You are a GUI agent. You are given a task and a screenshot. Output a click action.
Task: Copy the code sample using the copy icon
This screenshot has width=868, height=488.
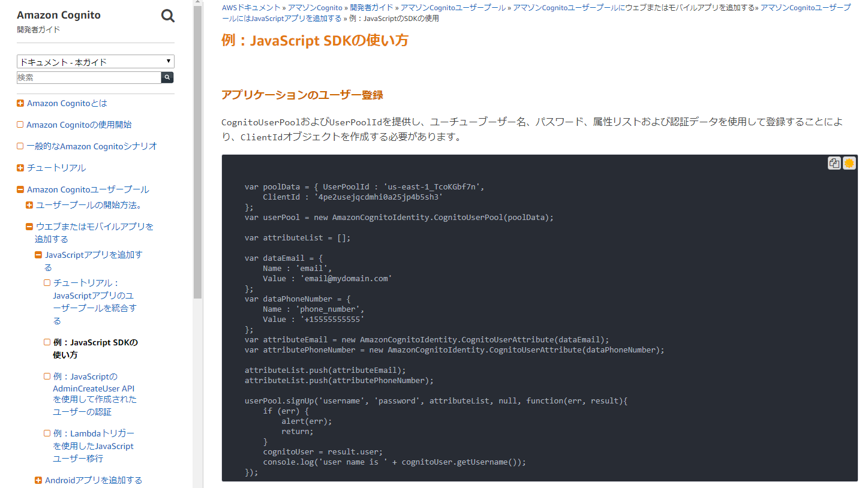[834, 162]
